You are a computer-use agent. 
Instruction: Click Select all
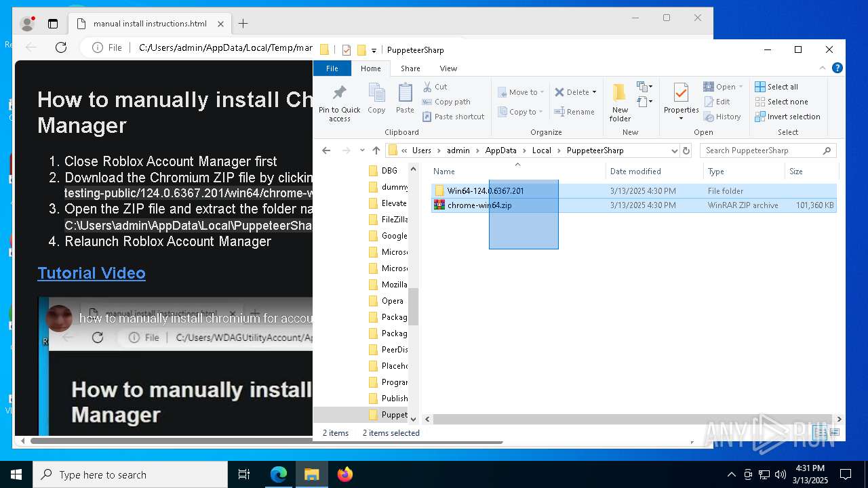pyautogui.click(x=776, y=87)
